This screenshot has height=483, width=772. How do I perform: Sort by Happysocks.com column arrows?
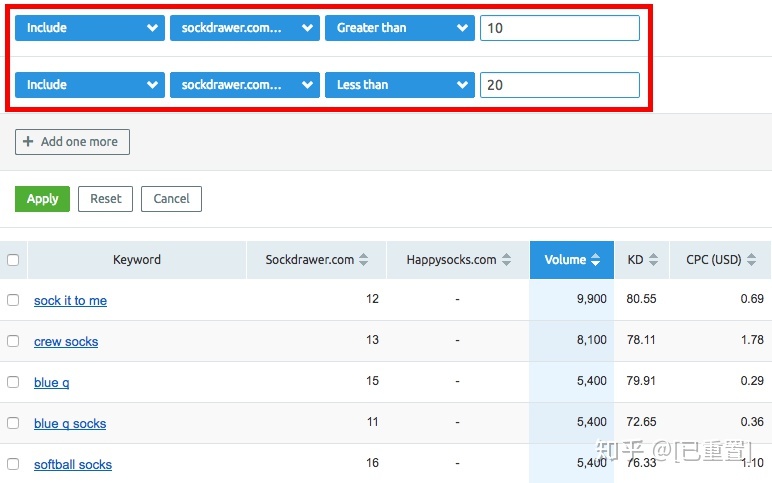[x=506, y=259]
